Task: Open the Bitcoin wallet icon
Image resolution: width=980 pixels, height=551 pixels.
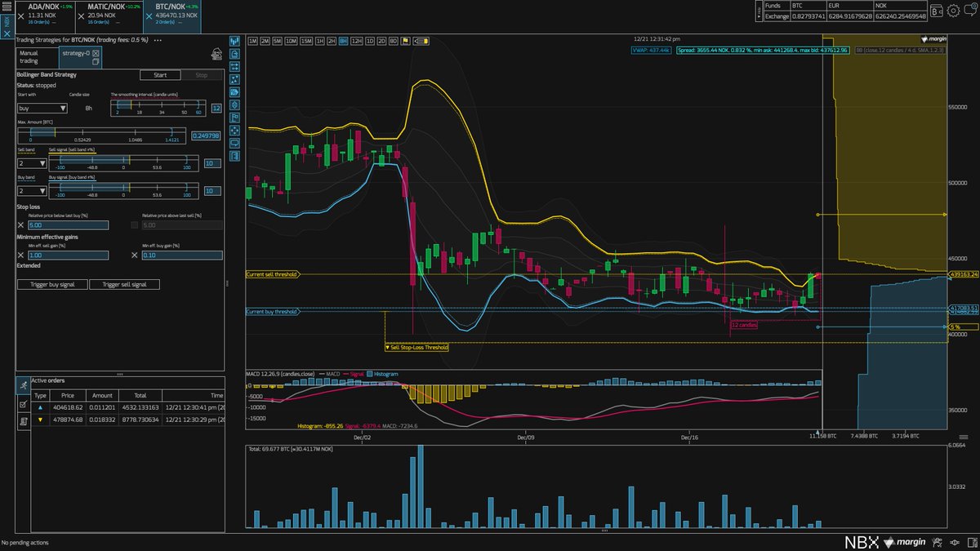Action: [x=938, y=11]
